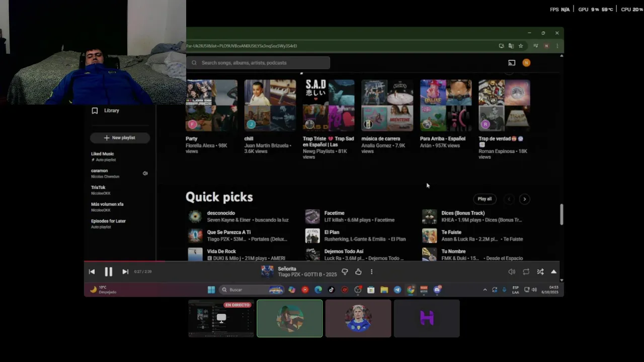Screen dimensions: 644x362
Task: Open the Para Arriba - Español playlist cover
Action: click(446, 106)
